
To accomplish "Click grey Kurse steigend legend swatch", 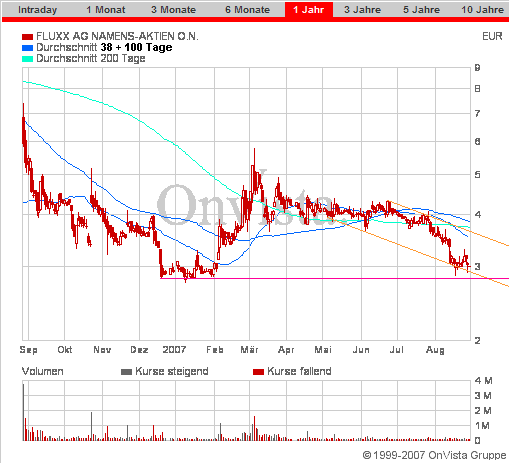I will click(126, 372).
